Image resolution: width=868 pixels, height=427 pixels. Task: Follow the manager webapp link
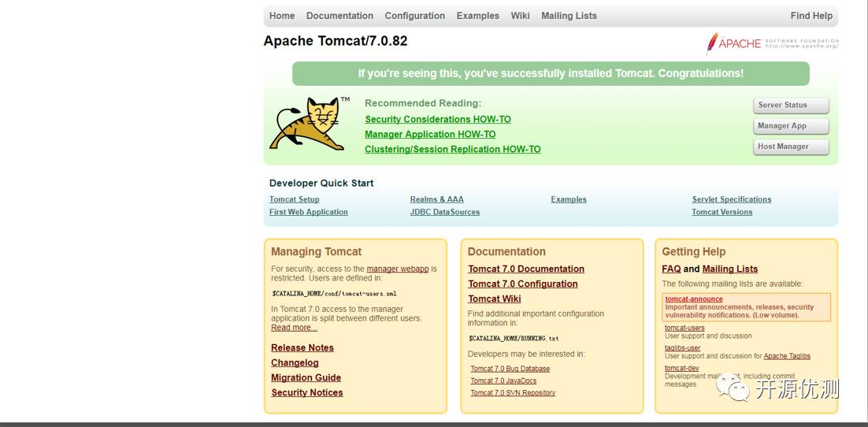pos(398,269)
